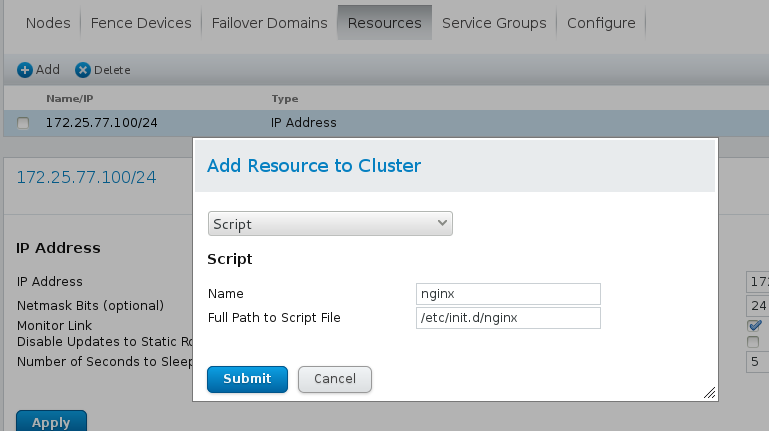The image size is (769, 431).
Task: Click the Name input field containing nginx
Action: coord(508,294)
